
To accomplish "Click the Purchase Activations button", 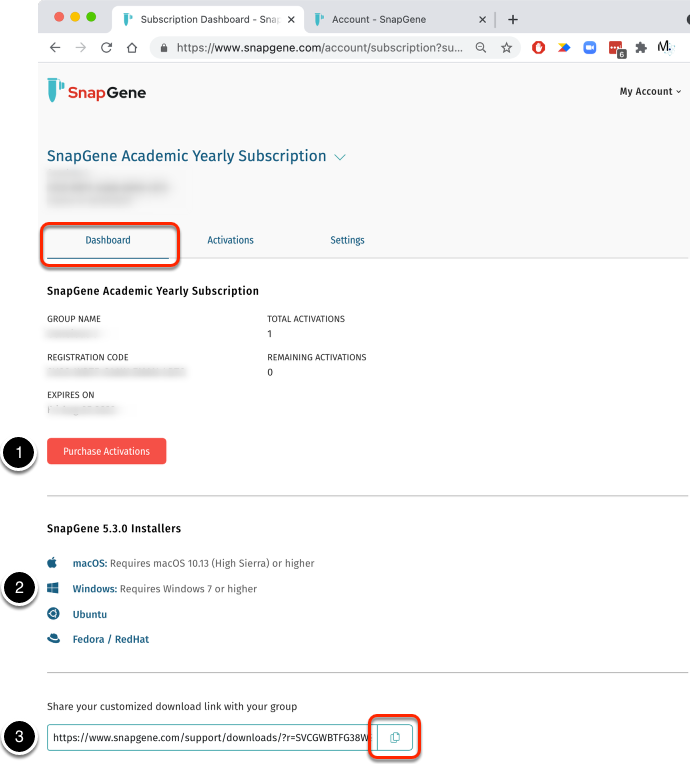I will coord(106,452).
